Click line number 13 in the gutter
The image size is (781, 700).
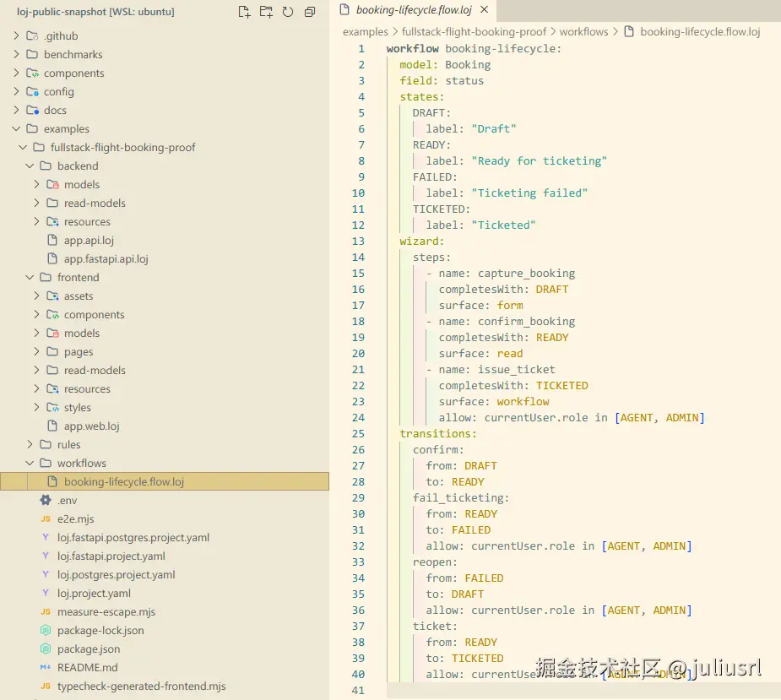point(358,241)
